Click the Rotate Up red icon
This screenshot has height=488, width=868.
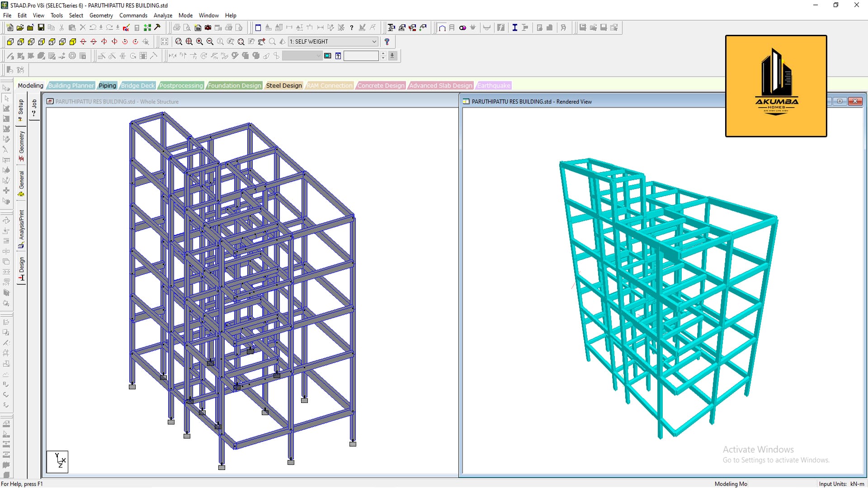coord(83,42)
